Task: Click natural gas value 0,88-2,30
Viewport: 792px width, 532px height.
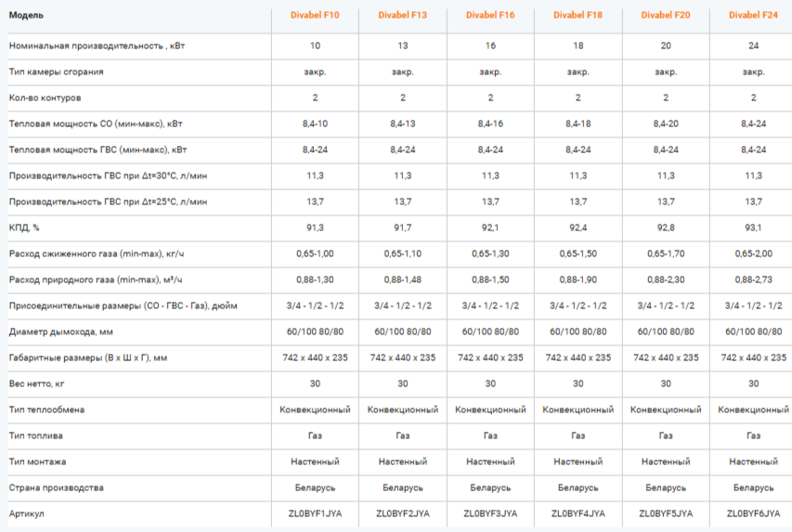Action: tap(666, 279)
